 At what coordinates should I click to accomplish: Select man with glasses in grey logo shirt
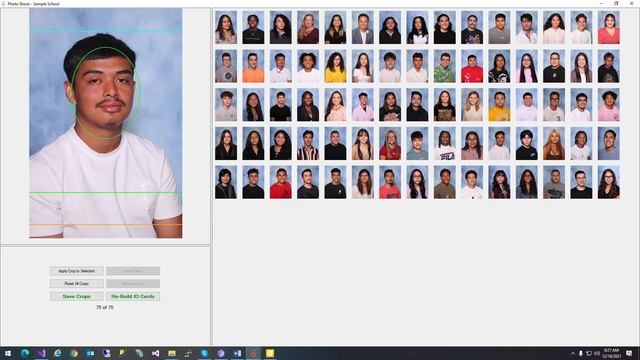[226, 66]
